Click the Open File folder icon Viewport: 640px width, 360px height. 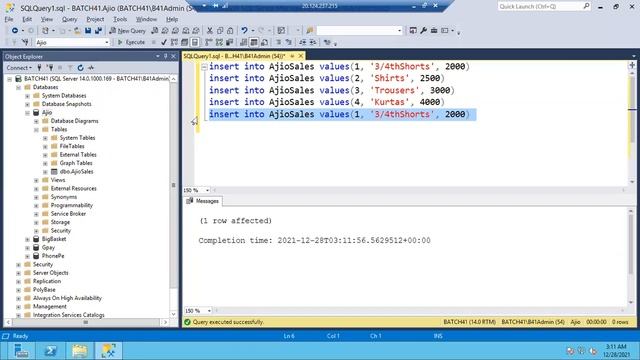coord(77,31)
